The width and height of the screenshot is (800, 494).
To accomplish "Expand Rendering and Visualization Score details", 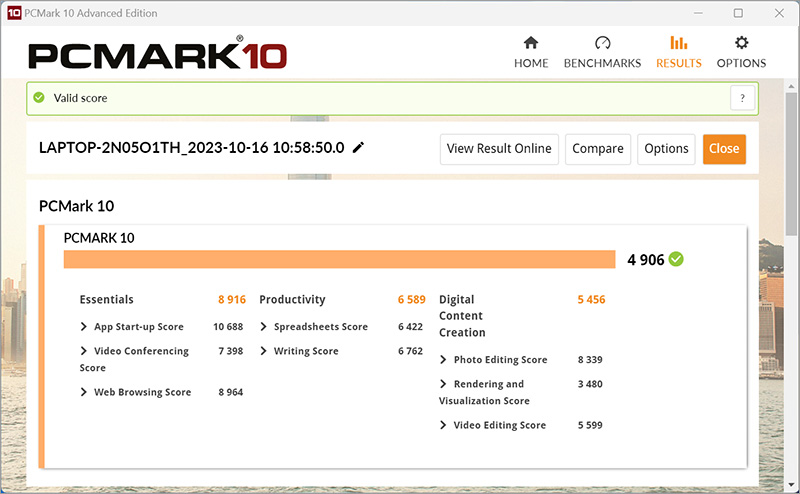I will point(443,384).
